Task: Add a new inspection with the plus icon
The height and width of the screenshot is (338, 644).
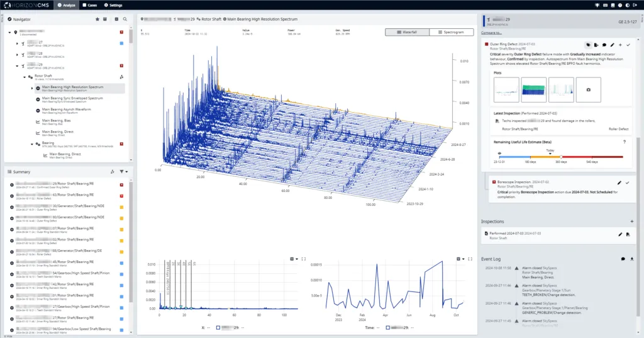Action: tap(631, 222)
